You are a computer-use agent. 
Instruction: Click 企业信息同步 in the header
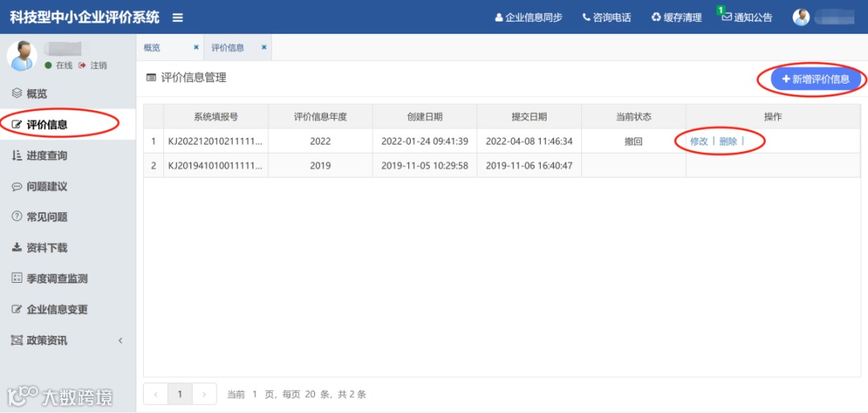[529, 17]
